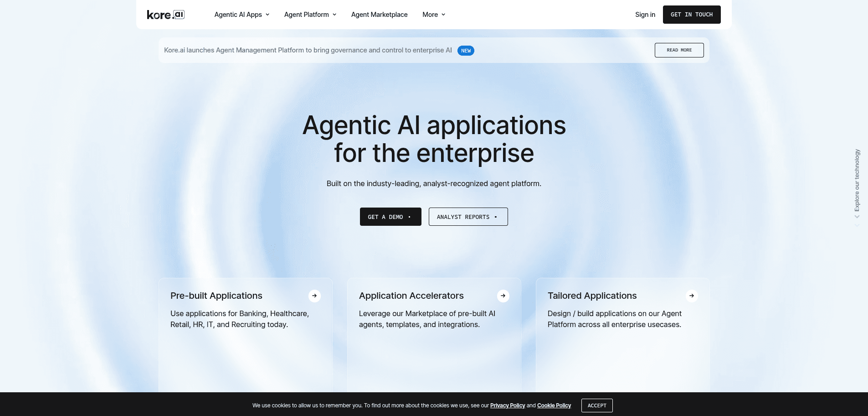Select Sign in from the navigation bar
This screenshot has width=868, height=416.
click(x=645, y=14)
